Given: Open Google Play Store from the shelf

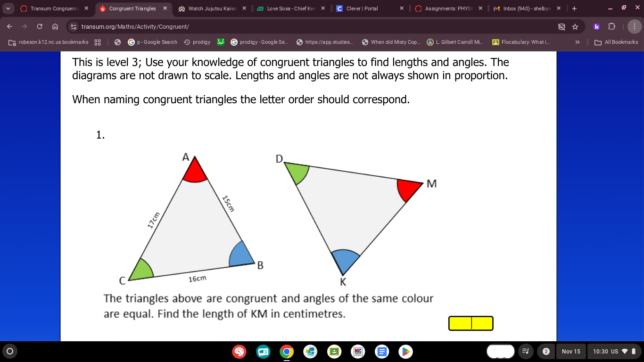Looking at the screenshot, I should [405, 352].
